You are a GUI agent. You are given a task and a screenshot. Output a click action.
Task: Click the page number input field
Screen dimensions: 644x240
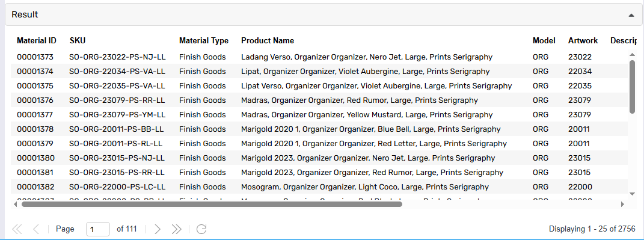pyautogui.click(x=98, y=229)
